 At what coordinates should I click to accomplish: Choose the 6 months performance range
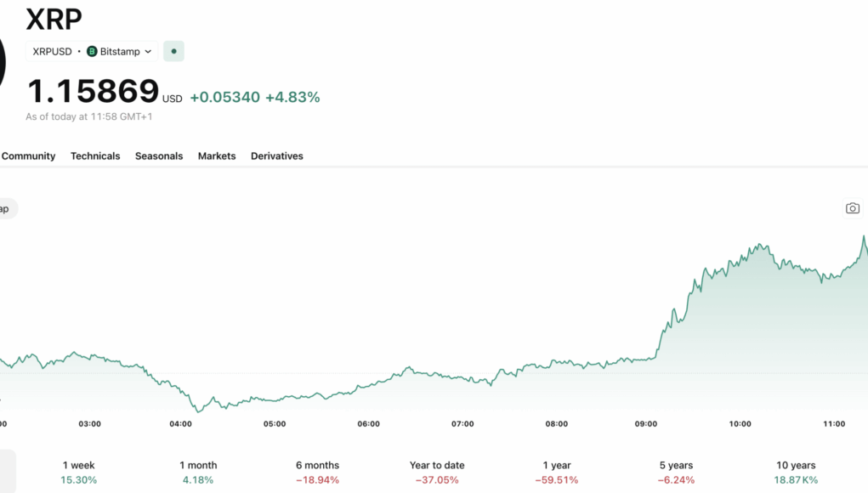[x=317, y=473]
